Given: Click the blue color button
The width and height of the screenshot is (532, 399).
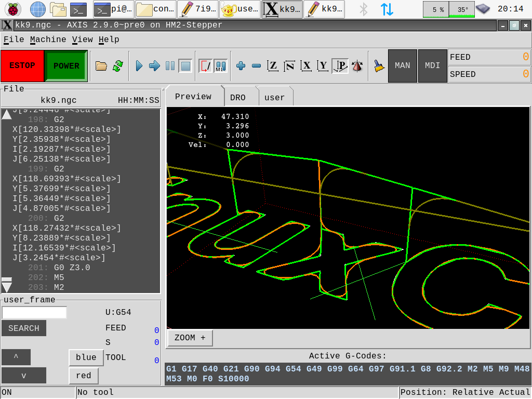Looking at the screenshot, I should click(x=86, y=357).
